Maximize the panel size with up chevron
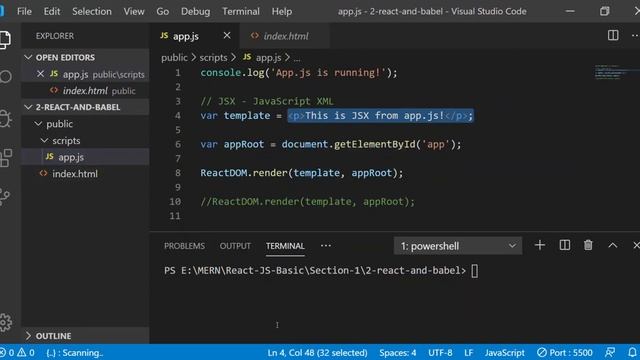The height and width of the screenshot is (360, 640). pyautogui.click(x=612, y=245)
